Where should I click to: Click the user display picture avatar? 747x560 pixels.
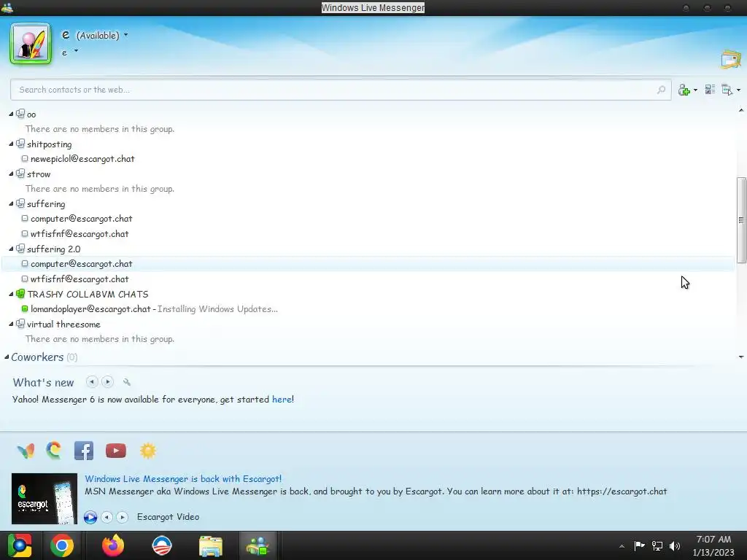click(x=31, y=43)
